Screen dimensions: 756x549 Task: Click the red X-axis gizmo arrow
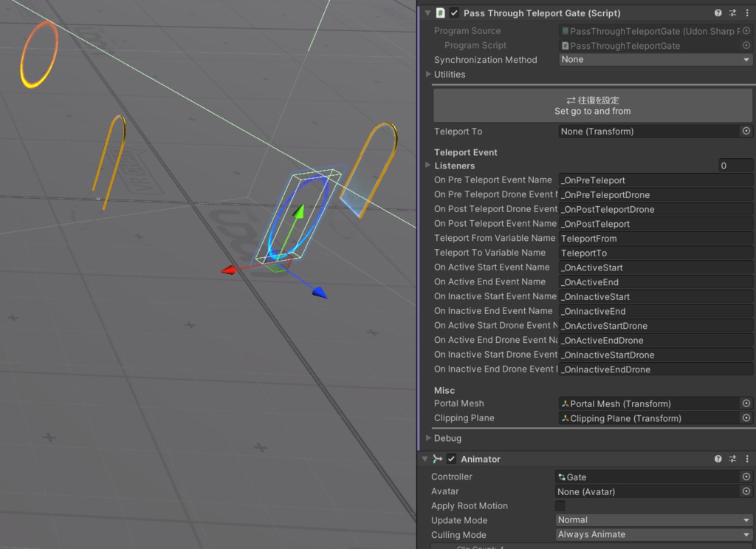(x=228, y=270)
